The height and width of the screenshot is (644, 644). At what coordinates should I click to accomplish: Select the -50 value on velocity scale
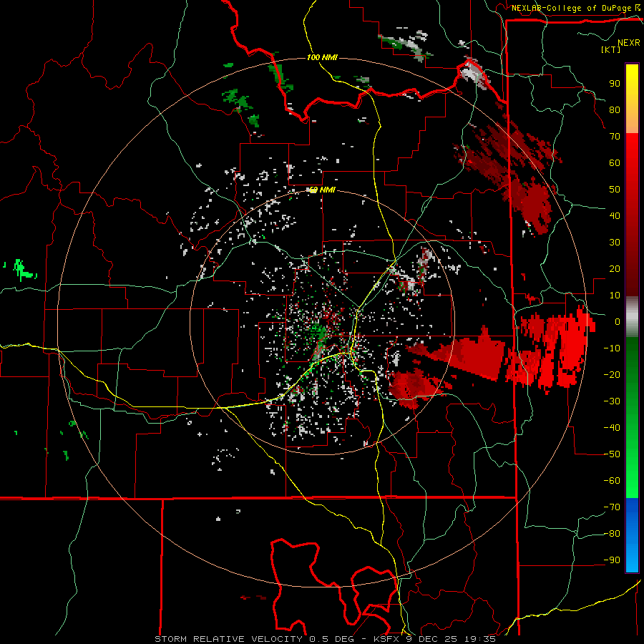click(612, 454)
